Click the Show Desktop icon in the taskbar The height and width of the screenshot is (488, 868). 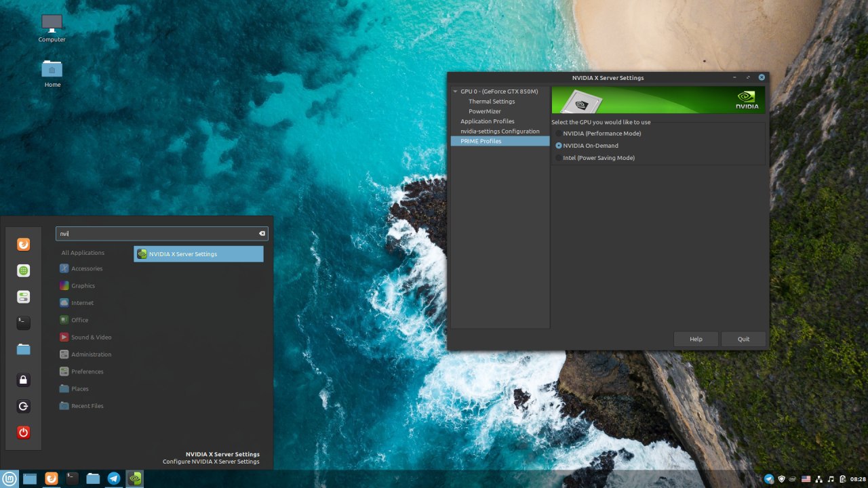pyautogui.click(x=30, y=479)
